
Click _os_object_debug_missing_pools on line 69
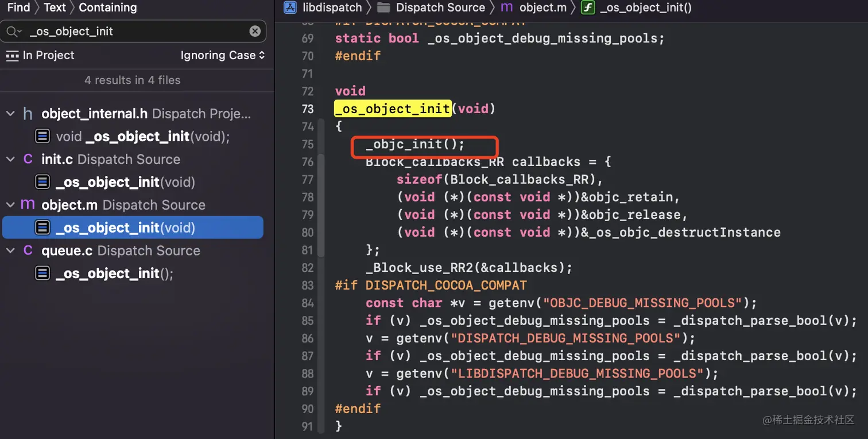(542, 38)
